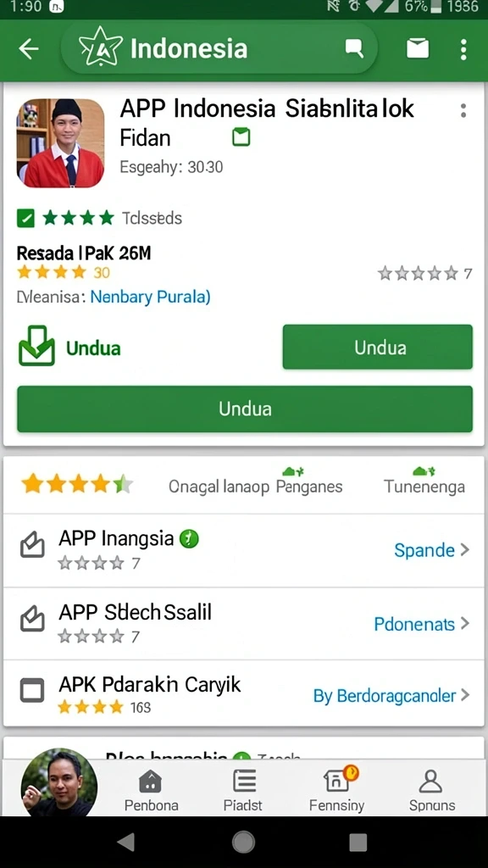Switch to the Piadst tab
The image size is (488, 868).
pyautogui.click(x=243, y=791)
